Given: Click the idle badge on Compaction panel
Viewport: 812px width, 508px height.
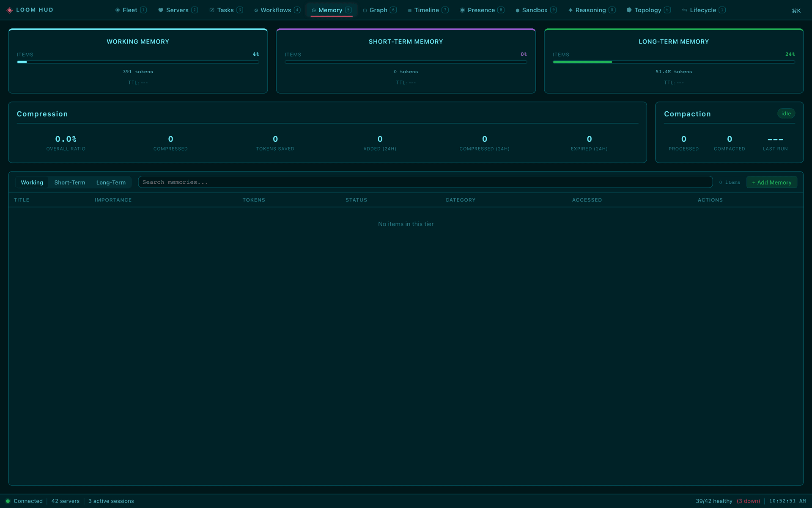Looking at the screenshot, I should tap(786, 113).
